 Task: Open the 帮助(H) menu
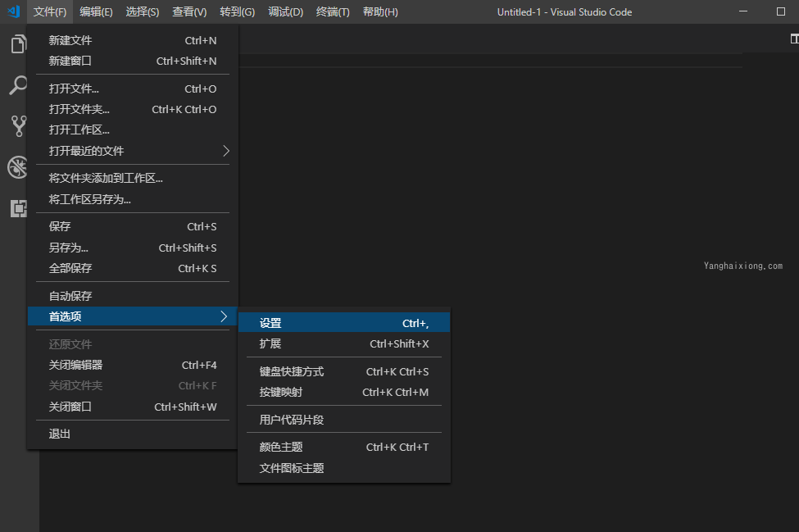pyautogui.click(x=380, y=11)
